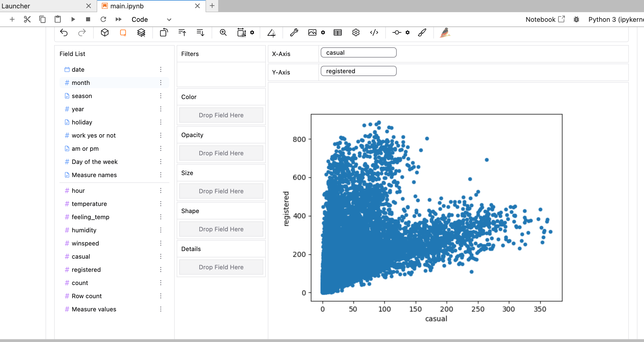Screen dimensions: 644x342
Task: Click the export image icon
Action: [312, 33]
